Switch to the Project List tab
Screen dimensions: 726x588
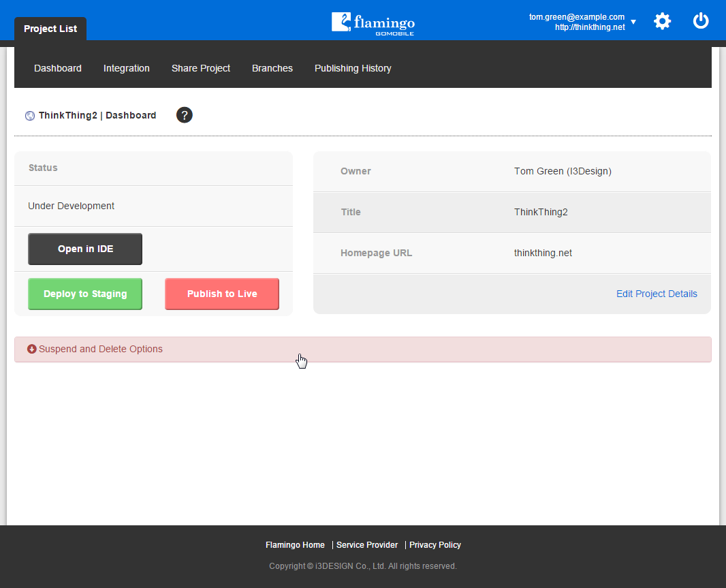[x=50, y=29]
